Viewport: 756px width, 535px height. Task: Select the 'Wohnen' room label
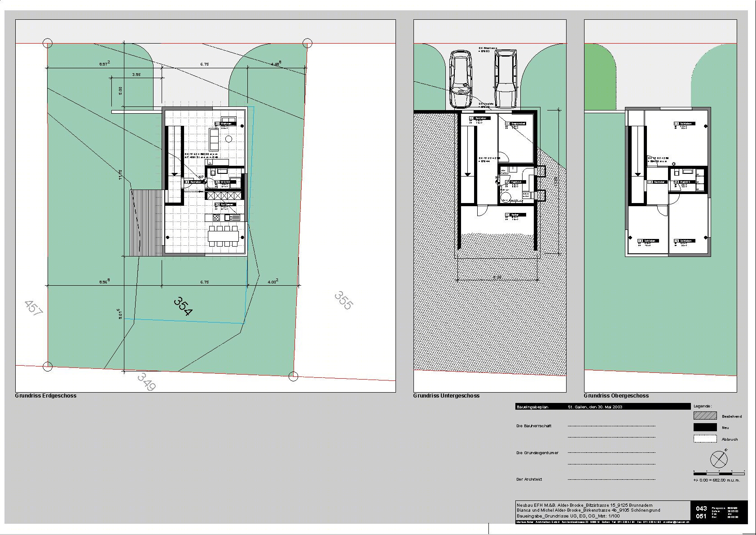click(225, 124)
